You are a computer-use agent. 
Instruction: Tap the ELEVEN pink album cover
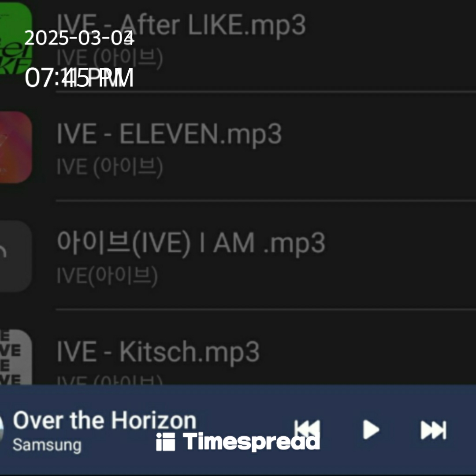click(x=16, y=147)
